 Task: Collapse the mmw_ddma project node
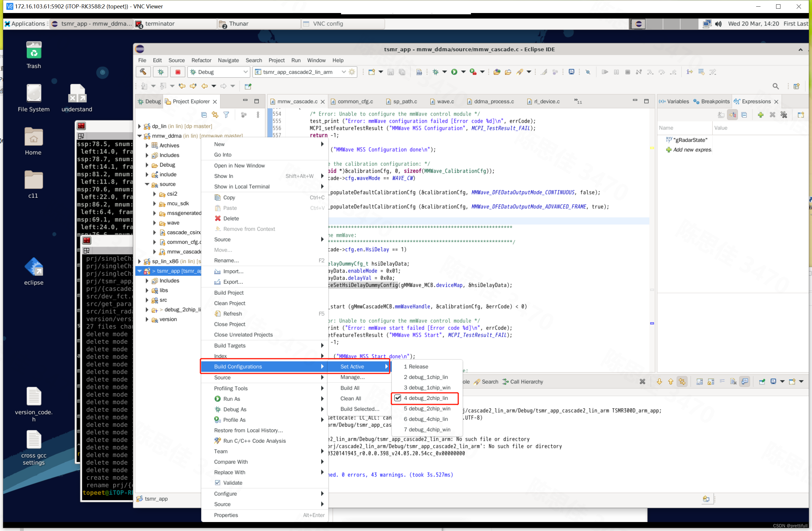point(139,136)
